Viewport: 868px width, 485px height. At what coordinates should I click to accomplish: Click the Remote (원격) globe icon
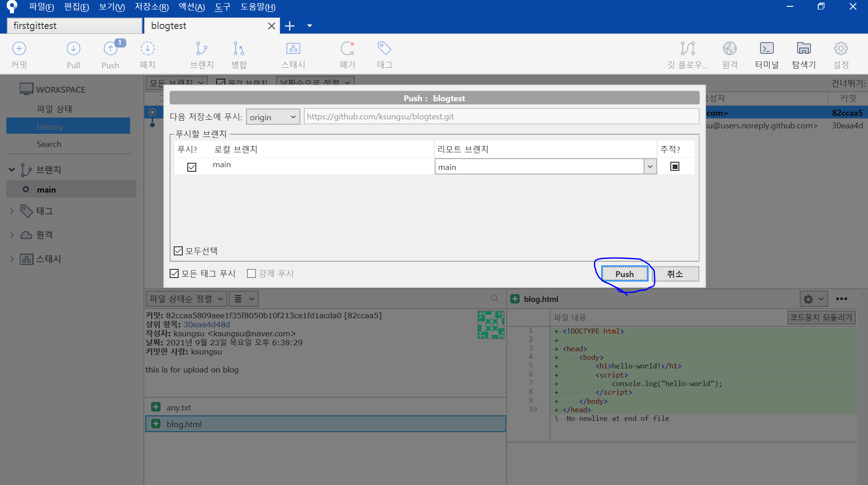click(730, 48)
